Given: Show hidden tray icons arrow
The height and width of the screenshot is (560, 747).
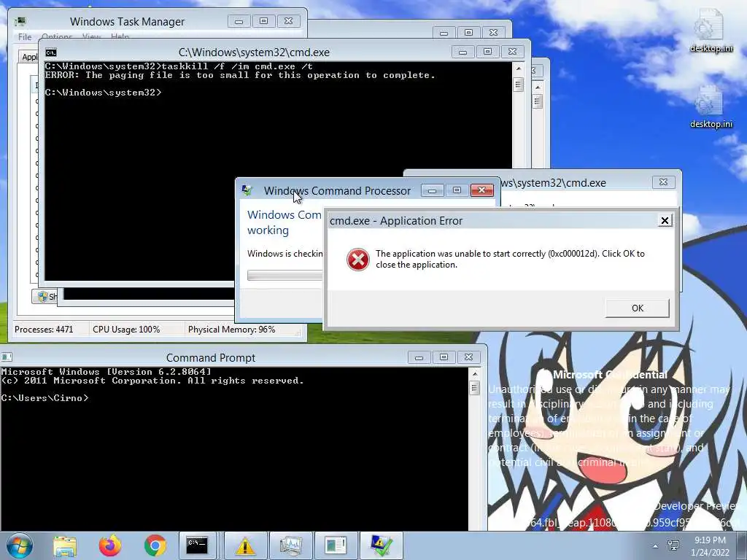Looking at the screenshot, I should point(656,546).
